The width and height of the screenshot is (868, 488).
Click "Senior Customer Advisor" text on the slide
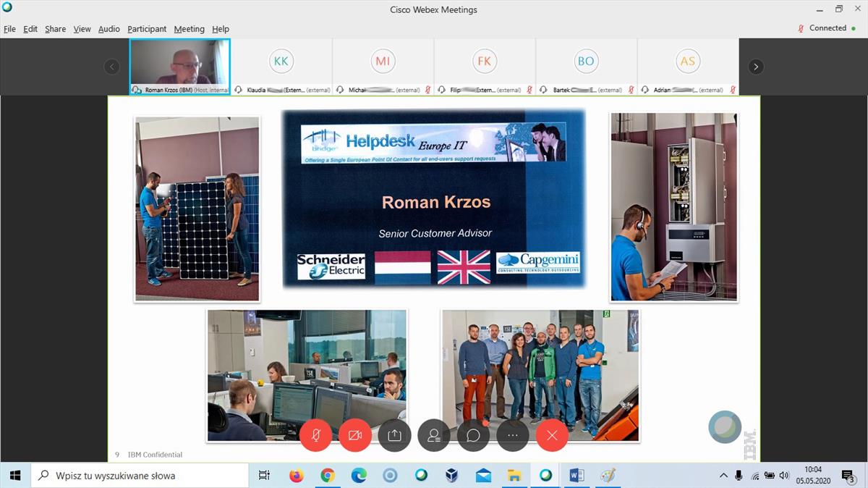click(x=435, y=233)
